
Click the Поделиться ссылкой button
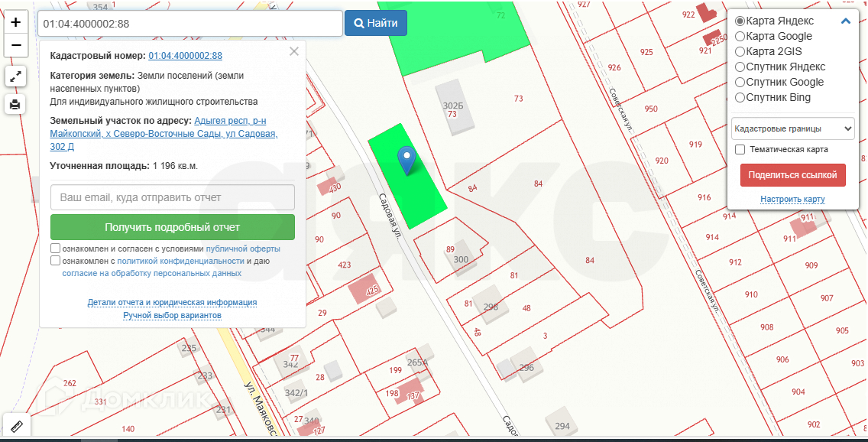point(792,175)
